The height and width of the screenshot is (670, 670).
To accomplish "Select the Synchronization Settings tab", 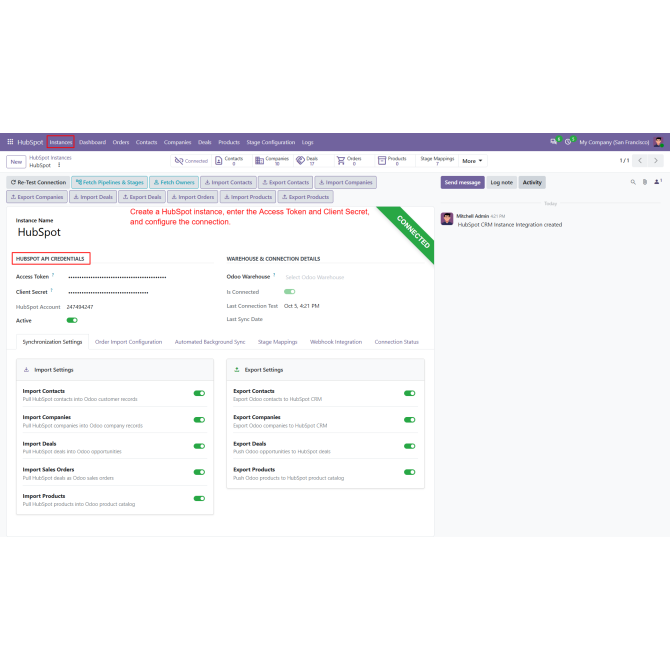I will (x=52, y=342).
